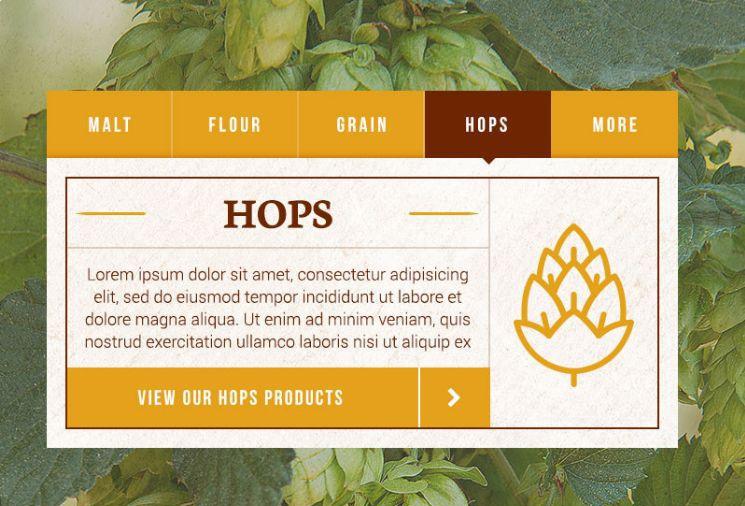
Task: Click the Lorem ipsum description paragraph
Action: [278, 308]
